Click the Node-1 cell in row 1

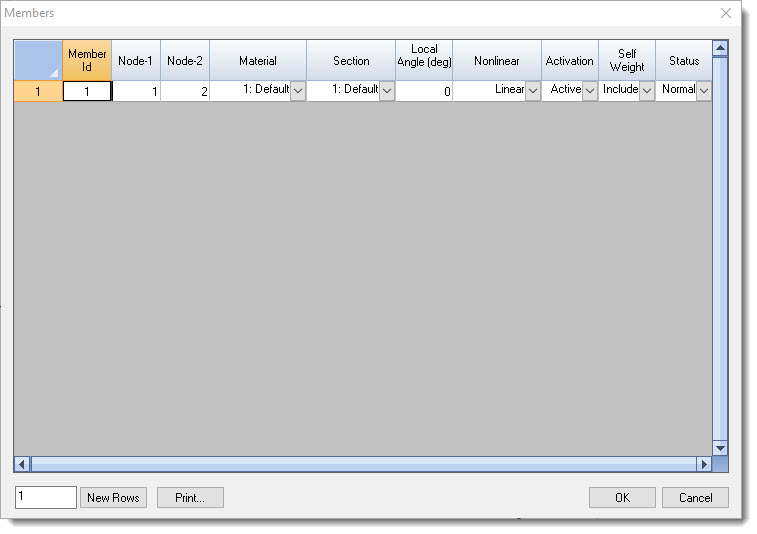(x=136, y=91)
